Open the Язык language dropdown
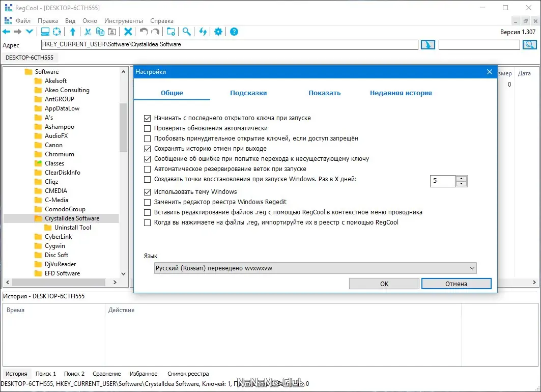This screenshot has width=541, height=392. pos(316,268)
